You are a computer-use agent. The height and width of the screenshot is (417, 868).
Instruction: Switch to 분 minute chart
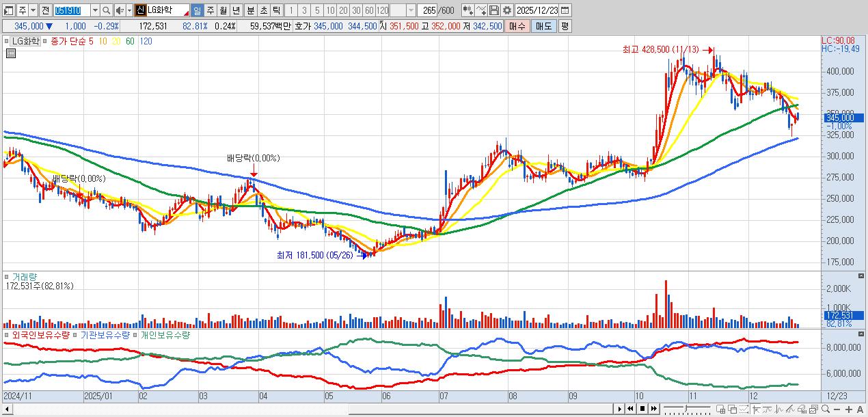(250, 10)
